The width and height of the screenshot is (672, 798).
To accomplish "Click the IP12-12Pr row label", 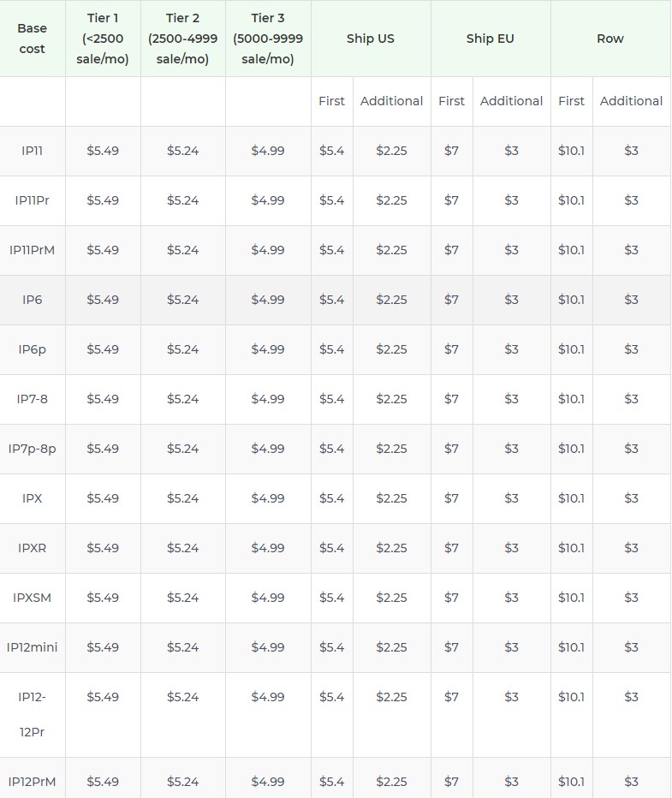I will tap(32, 715).
